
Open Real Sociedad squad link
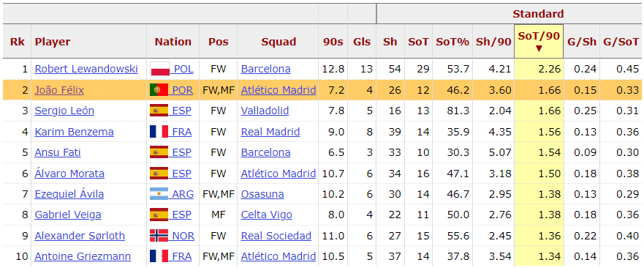pyautogui.click(x=276, y=236)
